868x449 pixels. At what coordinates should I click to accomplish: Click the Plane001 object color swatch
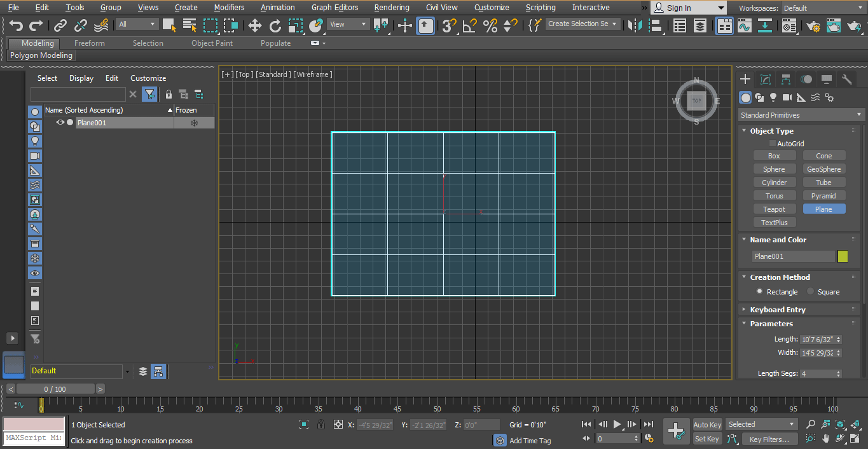[843, 256]
